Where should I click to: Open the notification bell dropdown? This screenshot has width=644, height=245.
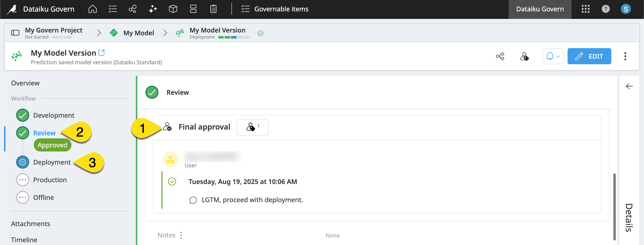(x=553, y=56)
